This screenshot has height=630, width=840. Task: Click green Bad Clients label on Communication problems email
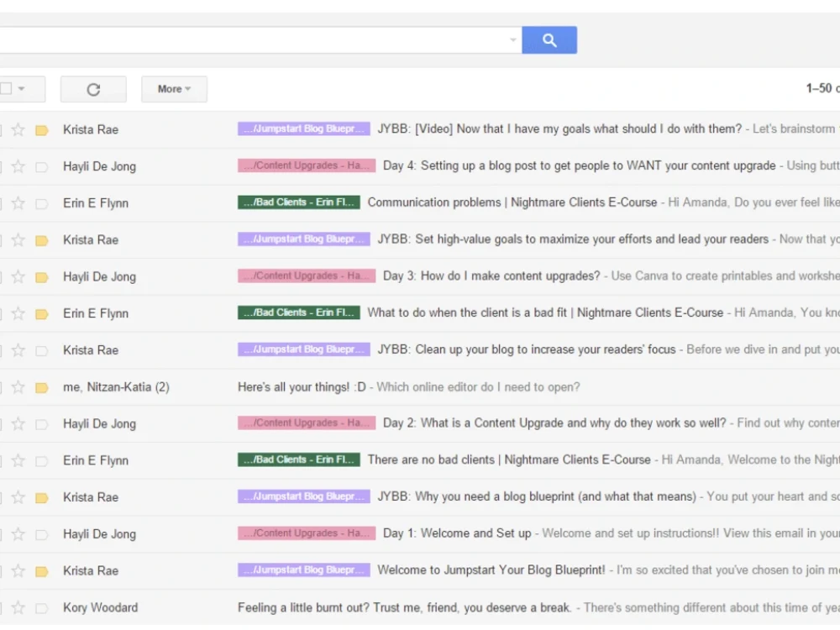point(299,202)
